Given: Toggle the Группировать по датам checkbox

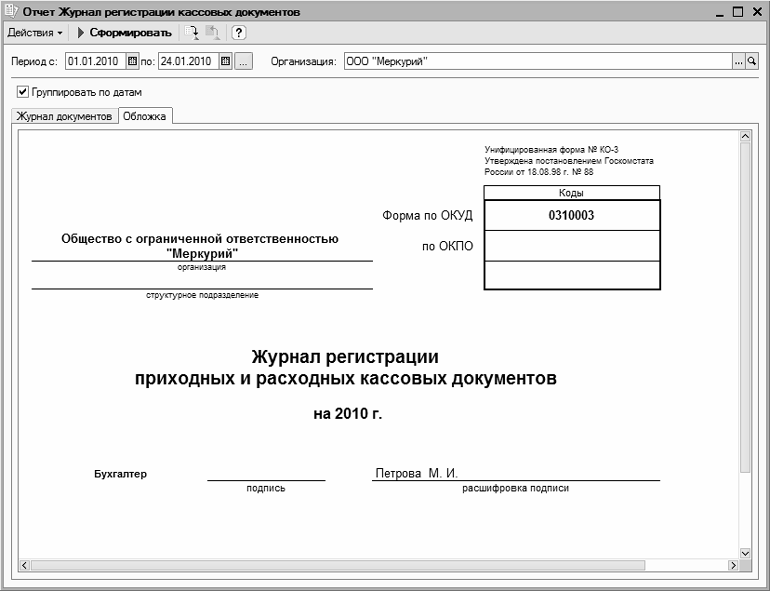Looking at the screenshot, I should point(23,92).
